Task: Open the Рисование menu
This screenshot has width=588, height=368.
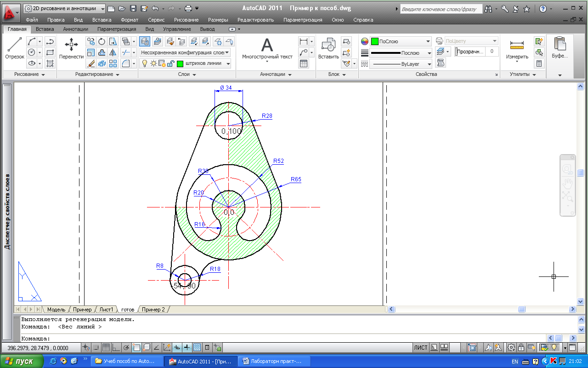Action: [x=186, y=20]
